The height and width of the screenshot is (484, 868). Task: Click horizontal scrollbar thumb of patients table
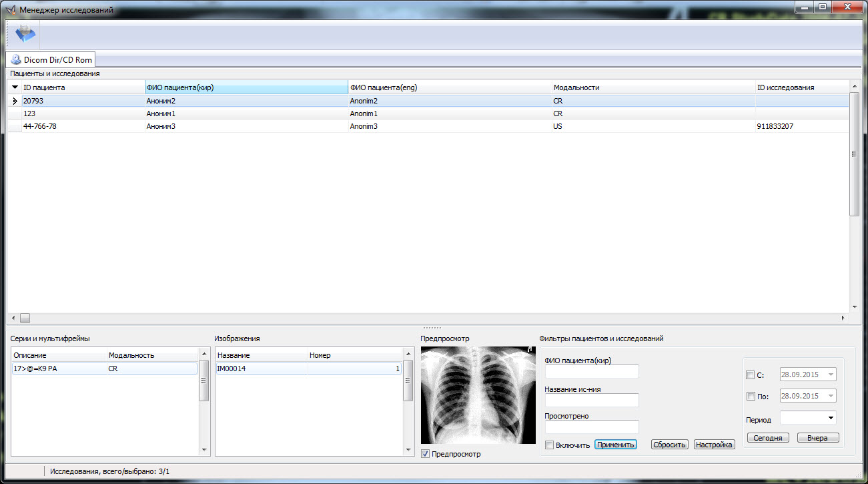point(25,318)
